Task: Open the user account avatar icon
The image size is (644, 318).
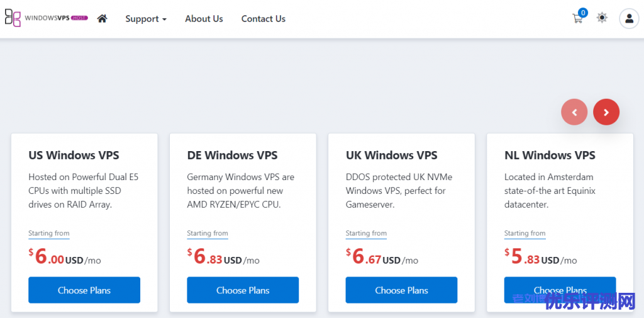Action: (x=629, y=18)
